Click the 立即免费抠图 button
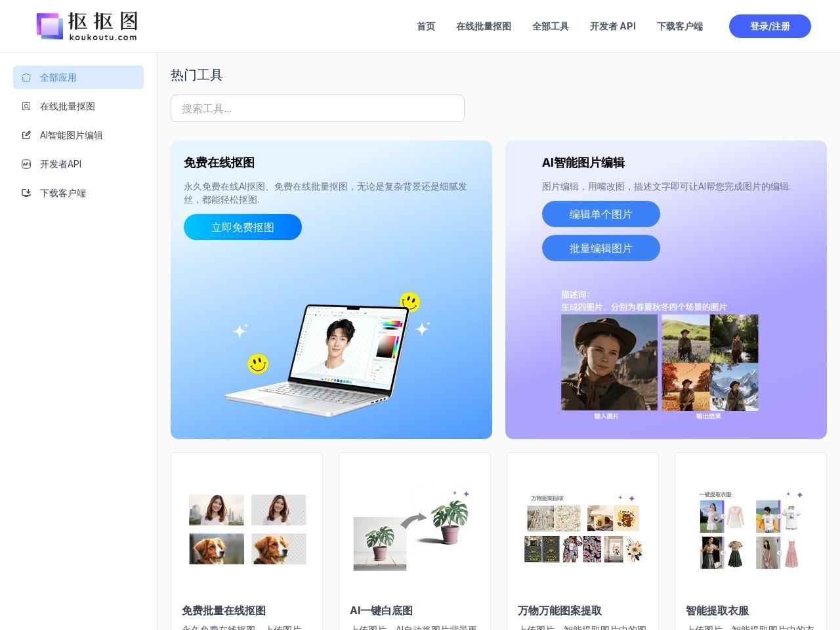The image size is (840, 630). 242,227
